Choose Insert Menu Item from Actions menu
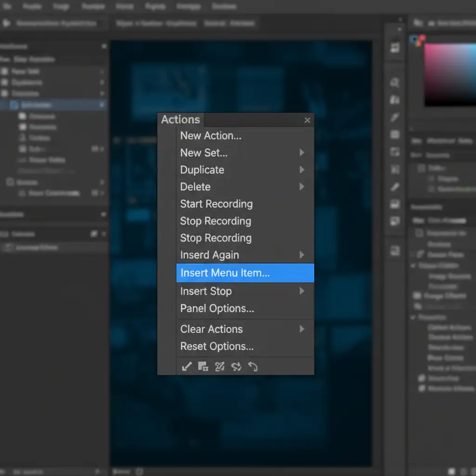Image resolution: width=476 pixels, height=476 pixels. pos(225,273)
